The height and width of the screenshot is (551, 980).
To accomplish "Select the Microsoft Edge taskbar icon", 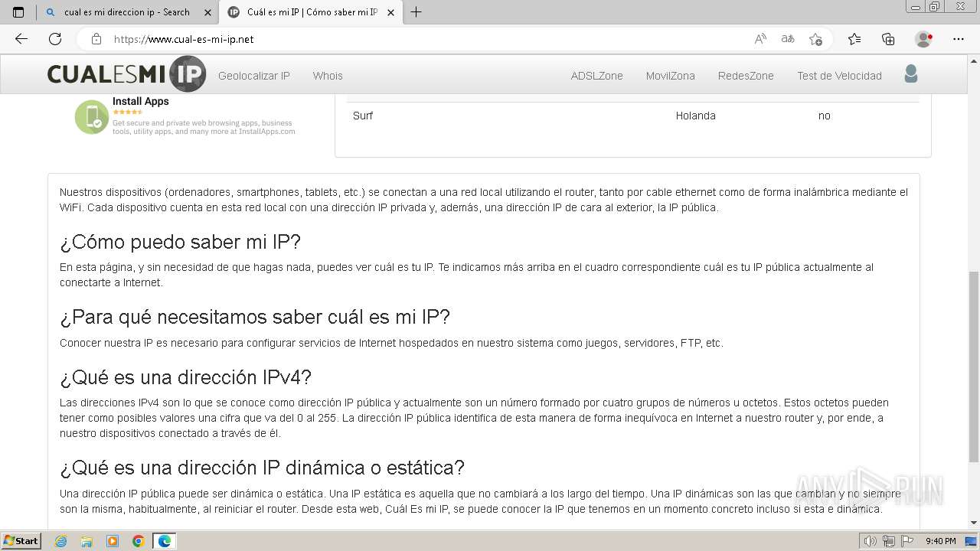I will (165, 541).
